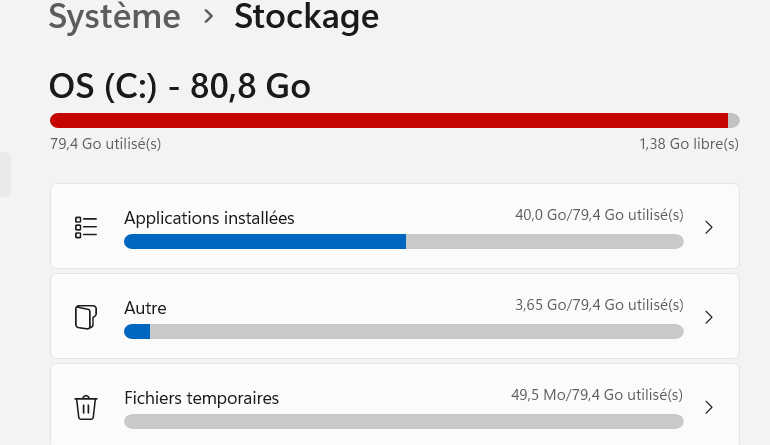The height and width of the screenshot is (445, 770).
Task: Click the Fichiers temporaires usage bar
Action: [x=403, y=421]
